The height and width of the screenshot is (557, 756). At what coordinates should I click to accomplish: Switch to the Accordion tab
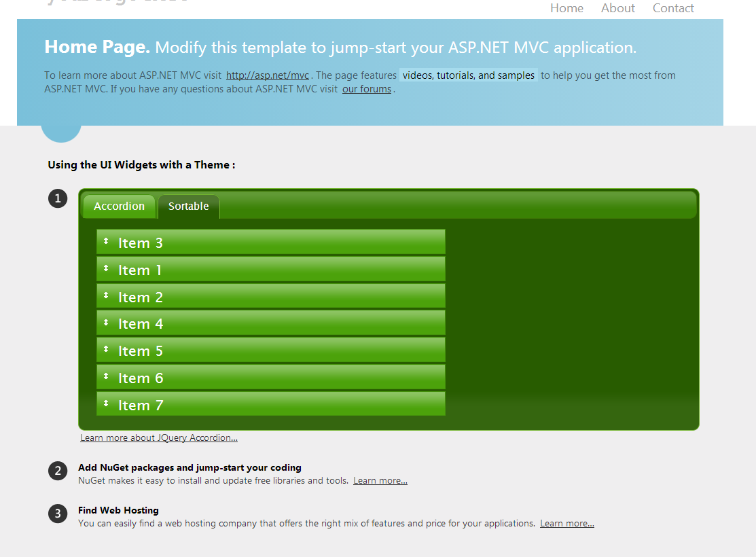pos(119,206)
